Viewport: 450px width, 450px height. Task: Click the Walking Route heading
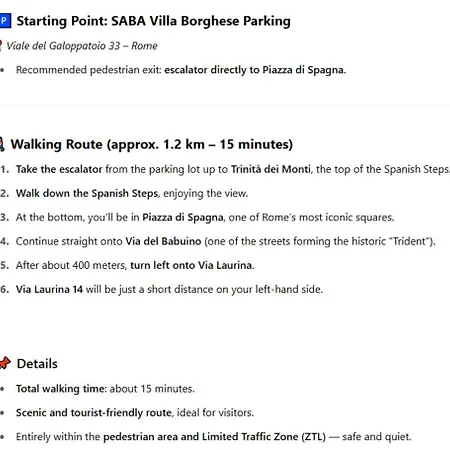[x=152, y=144]
